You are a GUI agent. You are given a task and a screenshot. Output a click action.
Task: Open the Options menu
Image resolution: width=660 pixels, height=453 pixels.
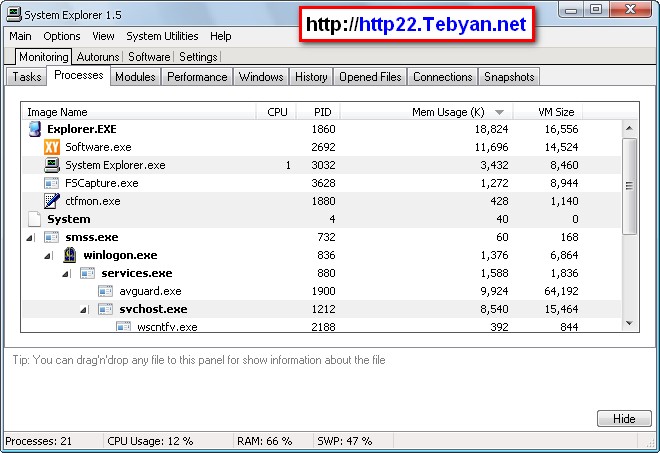click(x=61, y=36)
